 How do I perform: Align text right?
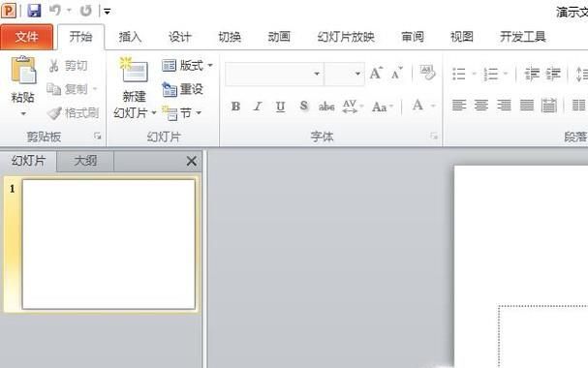pos(504,106)
